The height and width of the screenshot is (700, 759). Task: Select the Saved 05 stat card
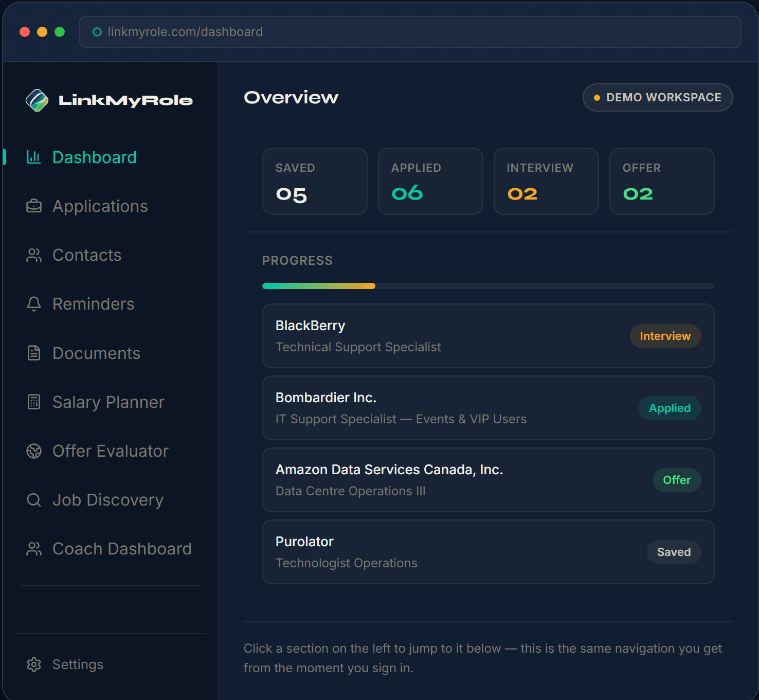point(315,181)
